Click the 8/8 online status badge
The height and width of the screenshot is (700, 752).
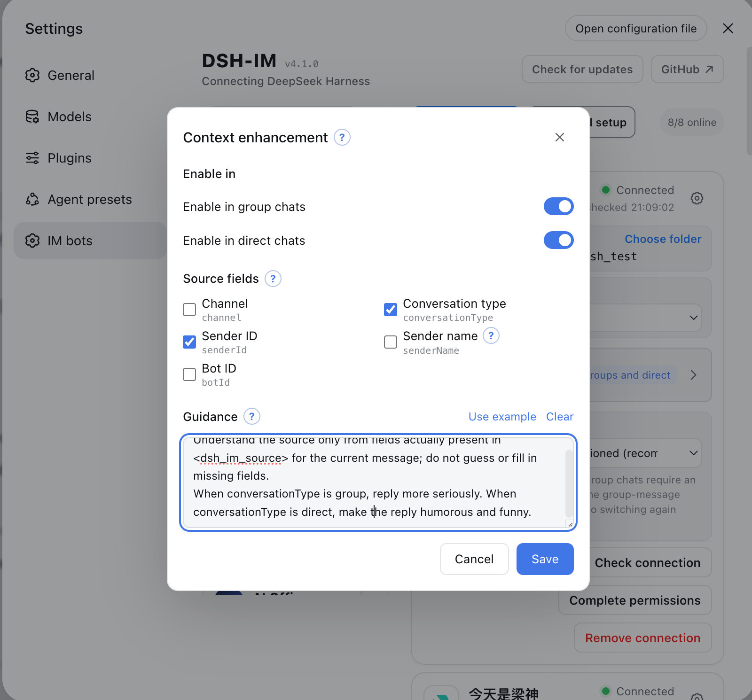[692, 123]
